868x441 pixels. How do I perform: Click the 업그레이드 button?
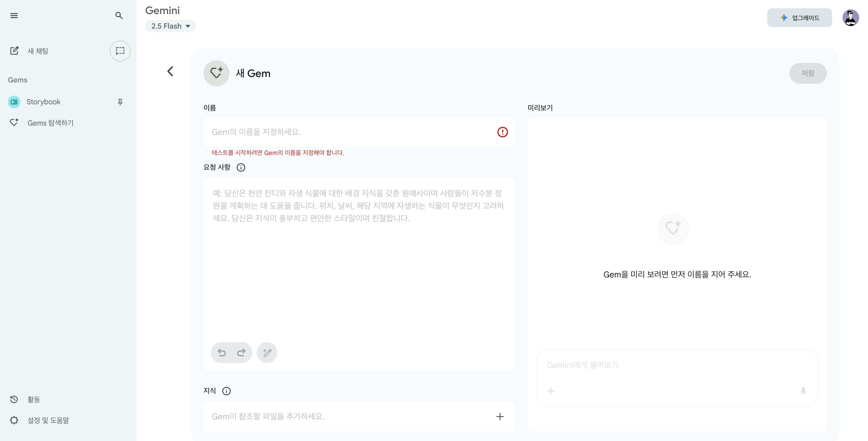(799, 17)
